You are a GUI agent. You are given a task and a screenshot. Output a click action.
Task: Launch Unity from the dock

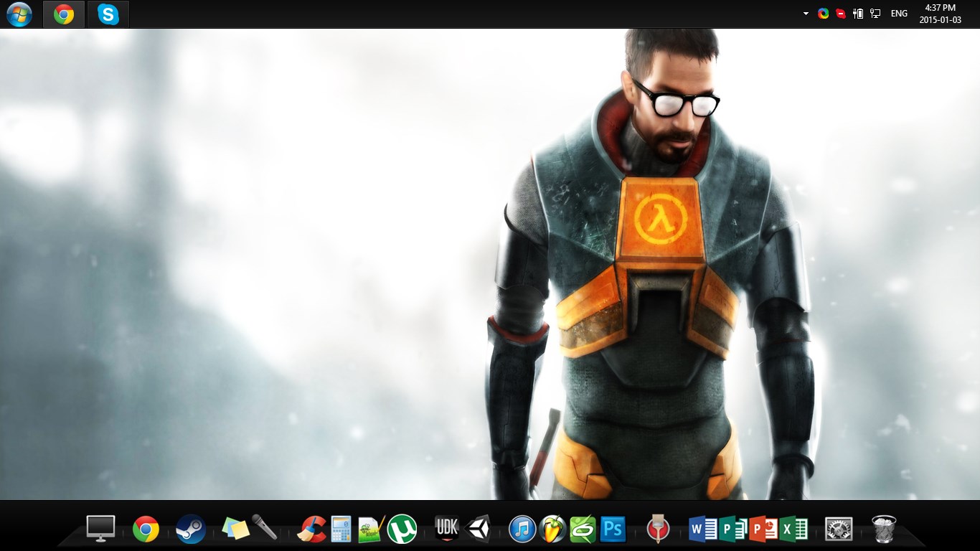(x=477, y=529)
